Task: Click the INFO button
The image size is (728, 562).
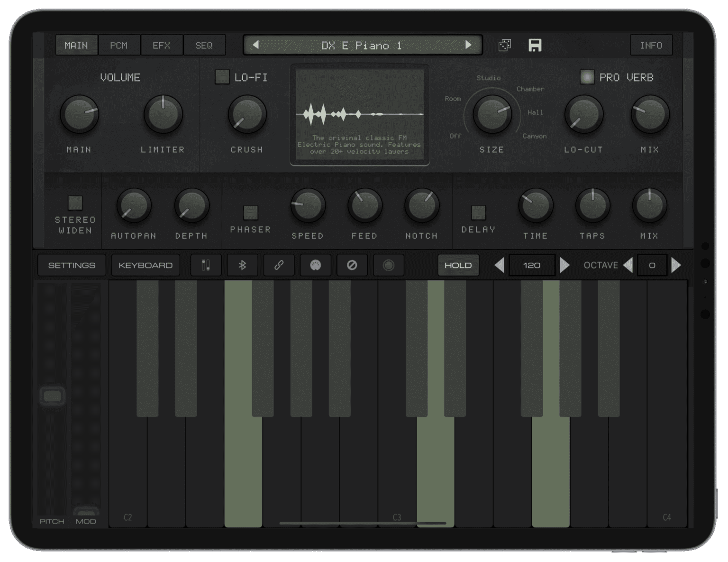Action: pyautogui.click(x=652, y=45)
